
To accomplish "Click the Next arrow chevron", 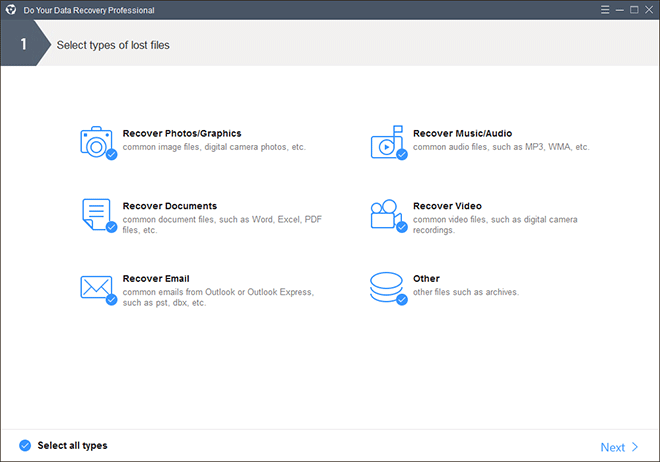I will point(635,447).
